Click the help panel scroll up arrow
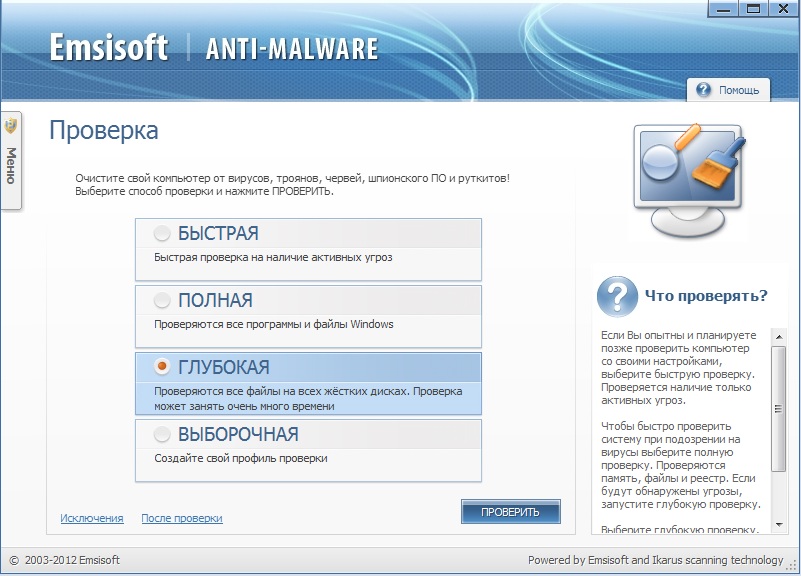The width and height of the screenshot is (801, 576). click(x=779, y=337)
